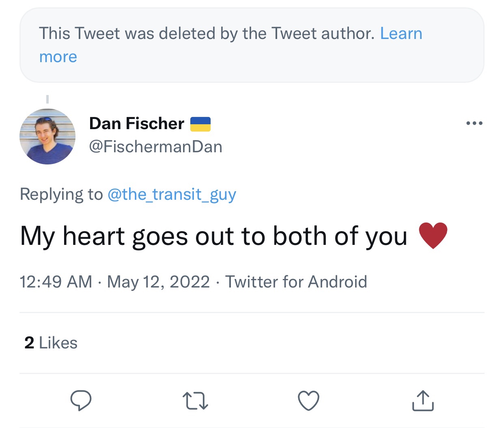504x428 pixels.
Task: Open the three-dot more options menu
Action: click(x=474, y=123)
